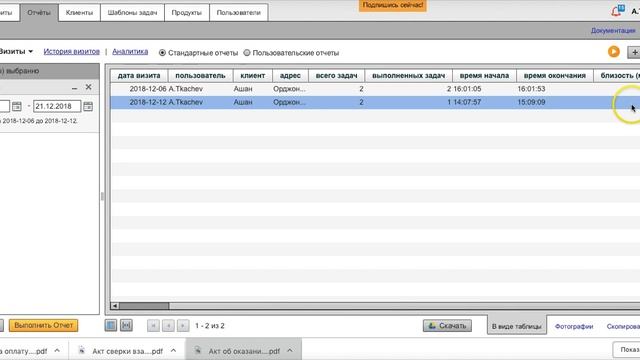
Task: Expand options for оплату pdf download
Action: coord(57,351)
